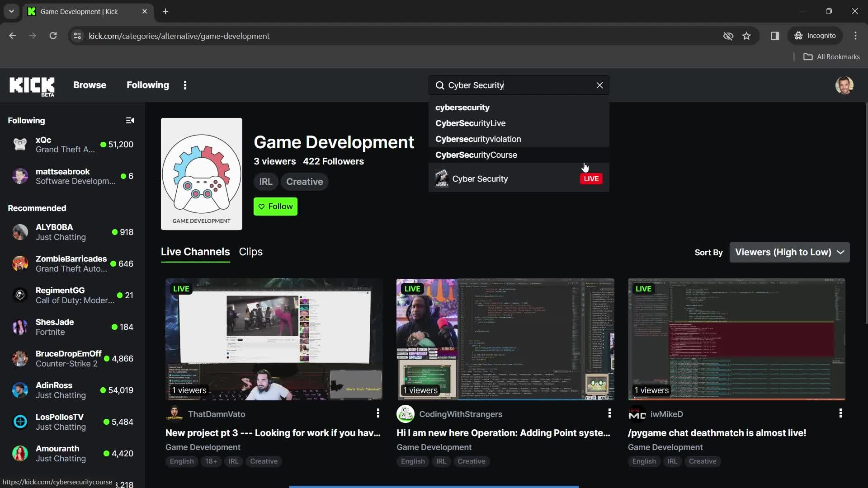This screenshot has width=868, height=488.
Task: Open iwMikeD stream thumbnail
Action: pos(736,339)
